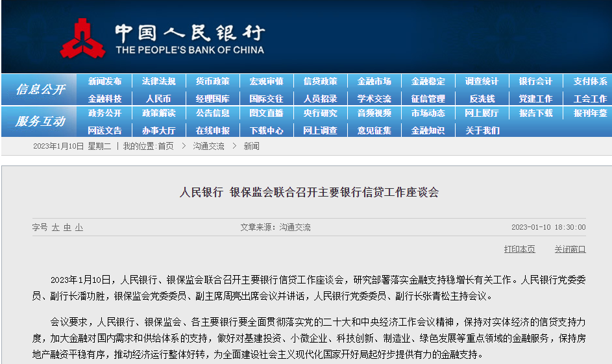The image size is (612, 364).
Task: Open 学术交流 link
Action: click(374, 99)
